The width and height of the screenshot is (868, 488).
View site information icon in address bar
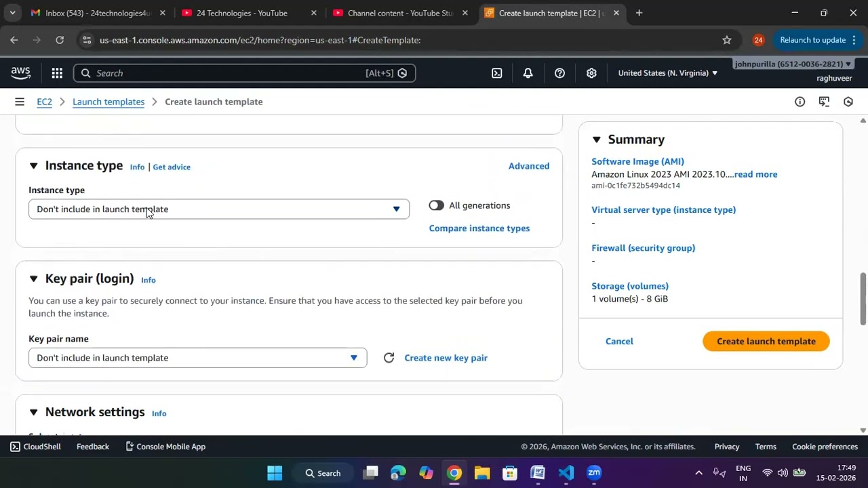pyautogui.click(x=87, y=40)
